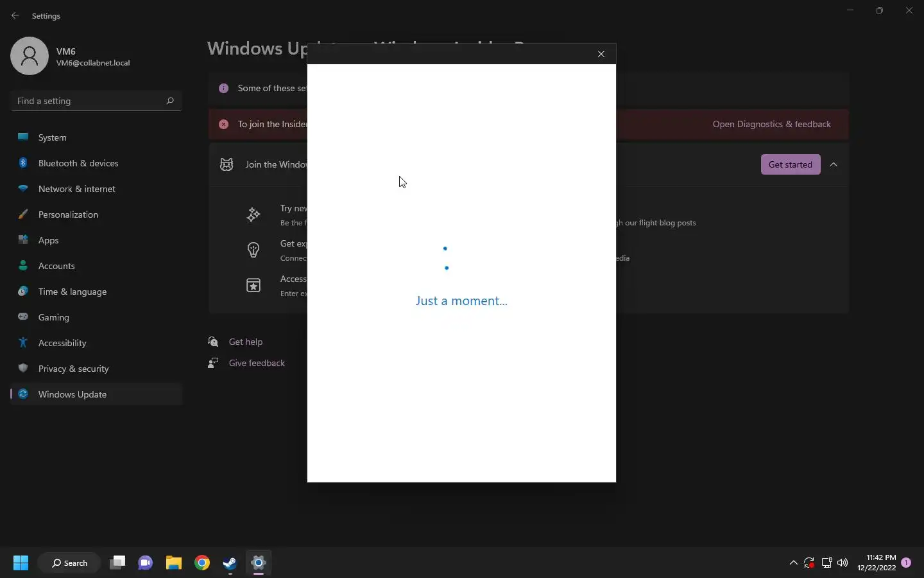Open Task View from taskbar

point(117,563)
